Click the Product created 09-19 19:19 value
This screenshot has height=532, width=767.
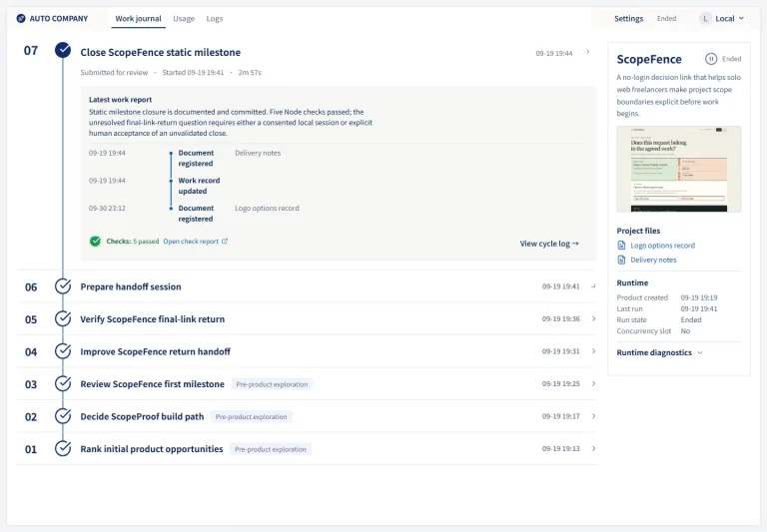point(699,297)
